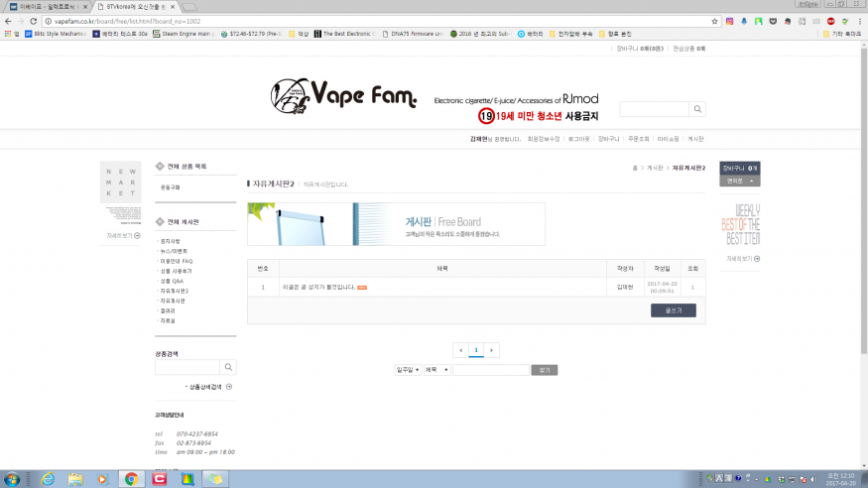Open the Windows Start menu
868x488 pixels.
click(x=14, y=478)
